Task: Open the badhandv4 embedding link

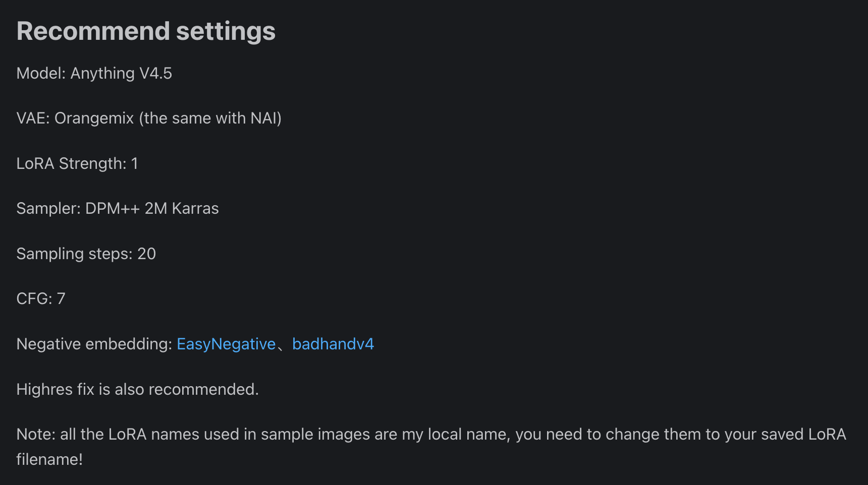Action: [x=333, y=344]
